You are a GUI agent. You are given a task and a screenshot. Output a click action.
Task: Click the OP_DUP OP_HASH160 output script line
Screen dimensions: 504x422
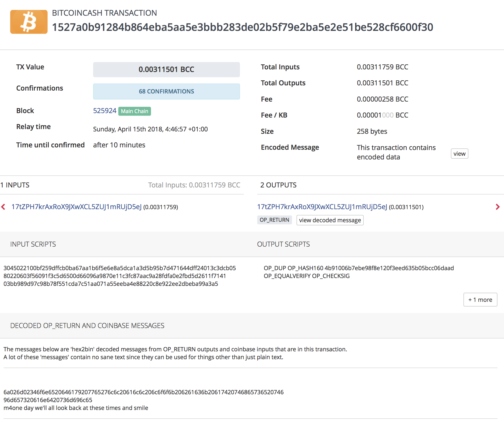[x=359, y=268]
